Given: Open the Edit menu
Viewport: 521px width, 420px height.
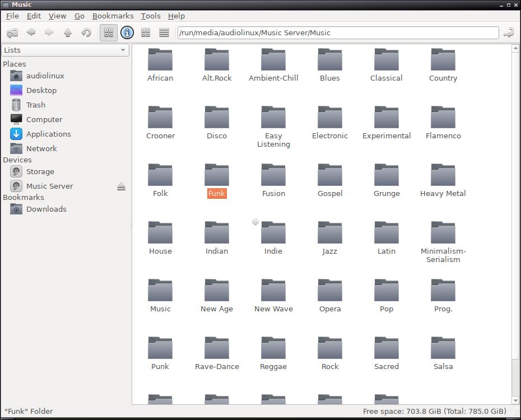Looking at the screenshot, I should [x=34, y=16].
